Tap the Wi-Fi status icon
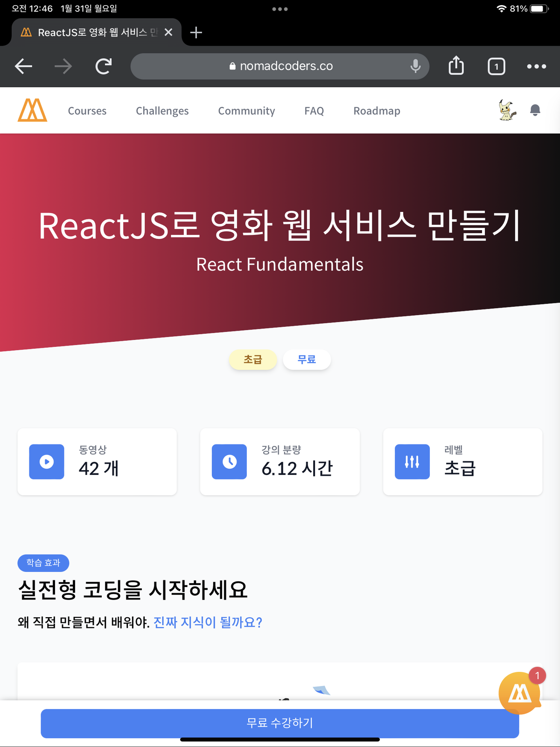The height and width of the screenshot is (747, 560). click(502, 8)
